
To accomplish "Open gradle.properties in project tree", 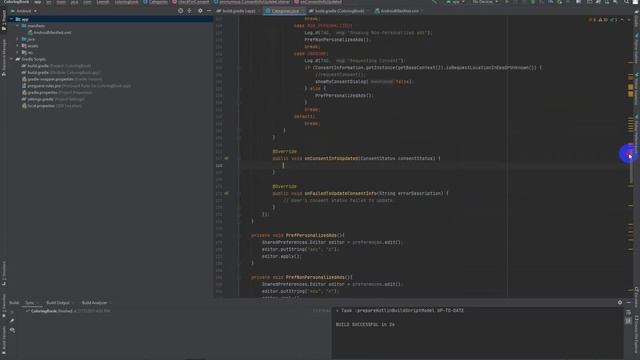I will (57, 93).
